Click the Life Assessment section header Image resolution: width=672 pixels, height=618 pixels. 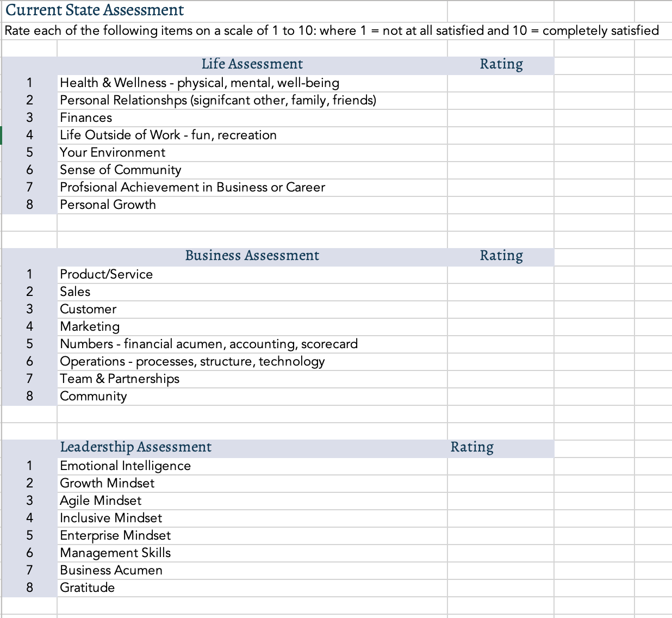click(252, 64)
